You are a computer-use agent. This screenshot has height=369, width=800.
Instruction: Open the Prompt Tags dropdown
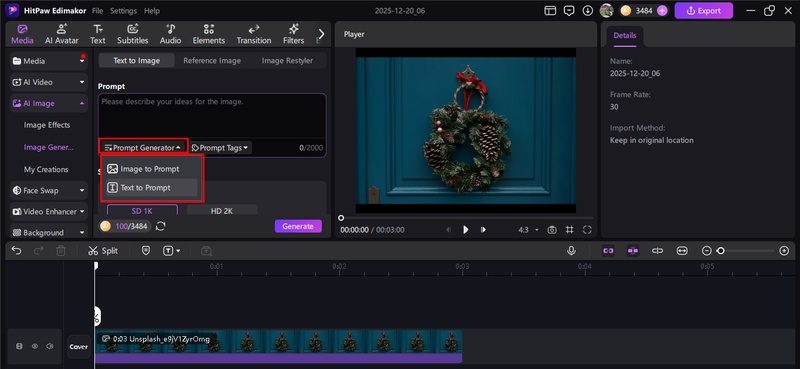point(220,147)
